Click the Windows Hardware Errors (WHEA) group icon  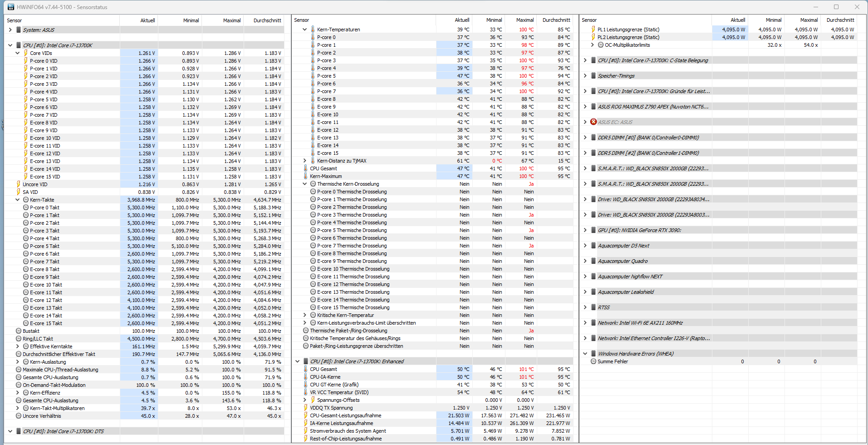click(593, 354)
